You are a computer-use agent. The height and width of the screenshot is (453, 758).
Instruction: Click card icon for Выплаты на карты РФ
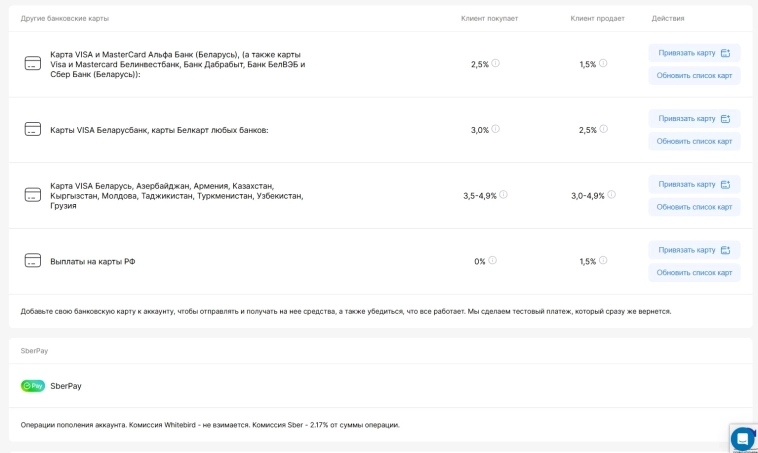pyautogui.click(x=33, y=261)
